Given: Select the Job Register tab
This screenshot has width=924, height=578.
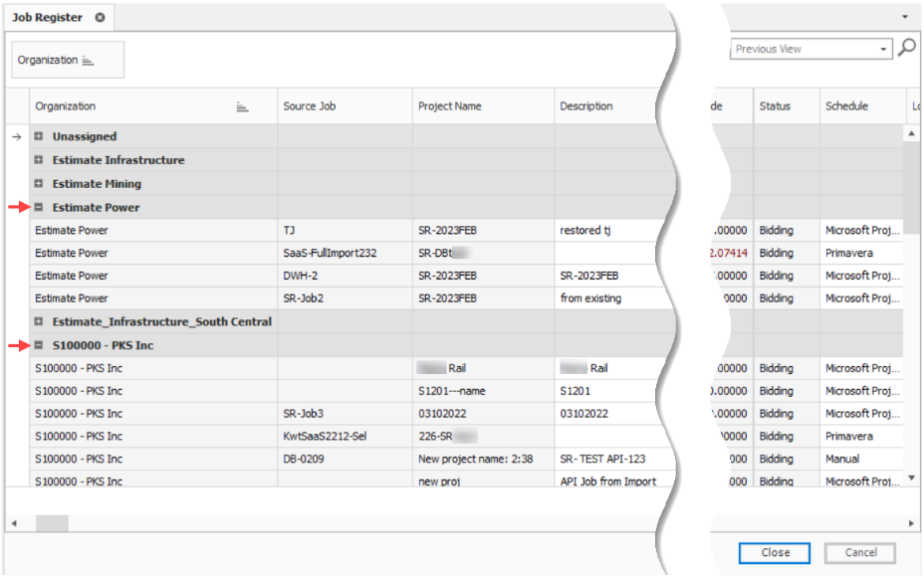Looking at the screenshot, I should click(x=47, y=18).
